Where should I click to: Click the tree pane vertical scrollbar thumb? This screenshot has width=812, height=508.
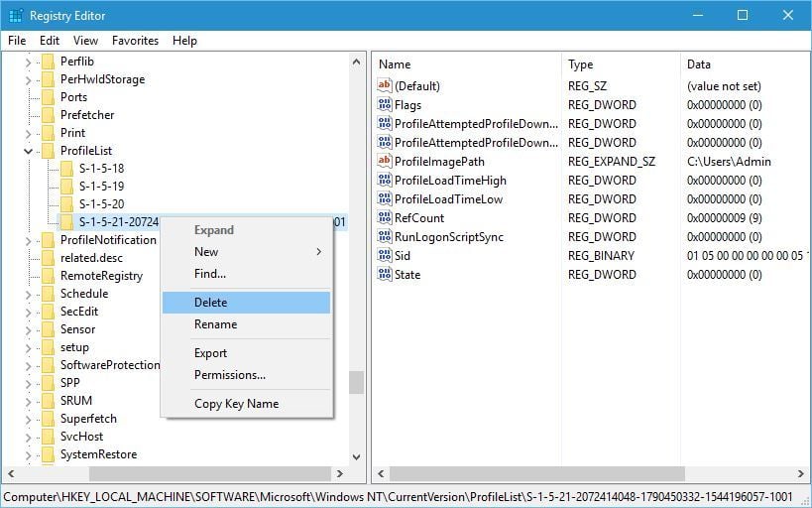tap(356, 383)
